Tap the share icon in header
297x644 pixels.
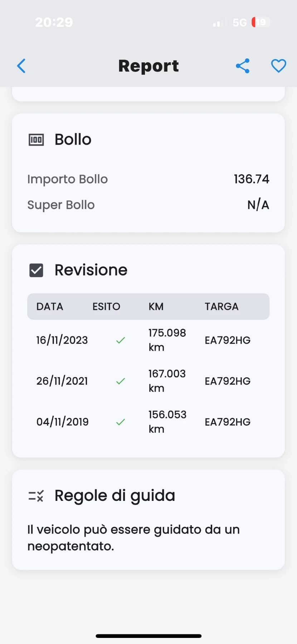pos(243,66)
